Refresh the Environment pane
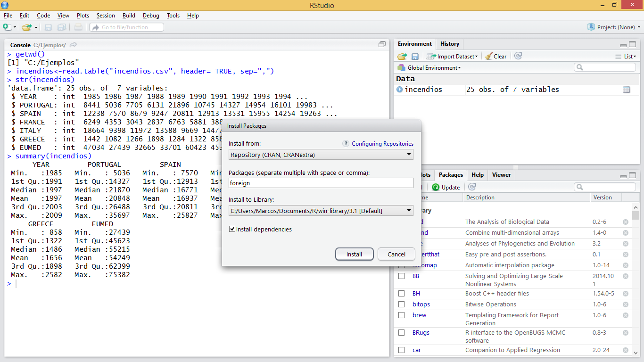Viewport: 644px width, 362px height. [x=518, y=56]
